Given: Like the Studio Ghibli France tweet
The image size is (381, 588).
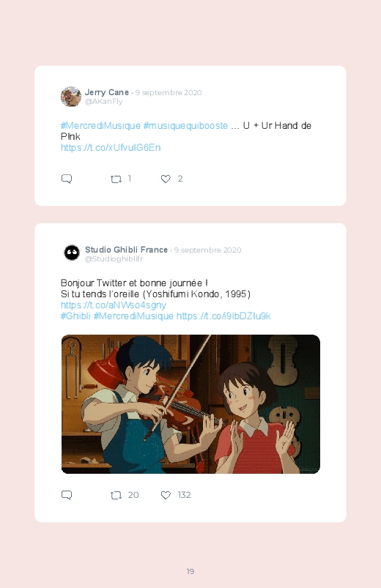Looking at the screenshot, I should pos(166,495).
